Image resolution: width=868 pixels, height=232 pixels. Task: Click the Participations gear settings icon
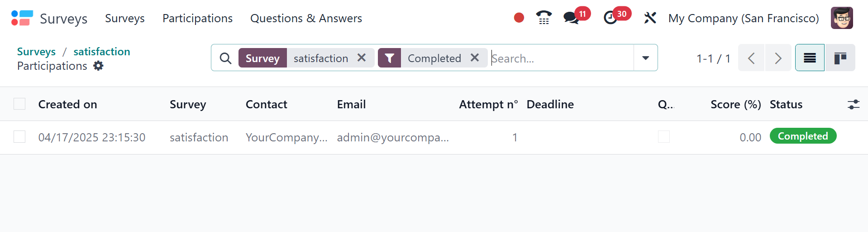tap(98, 66)
